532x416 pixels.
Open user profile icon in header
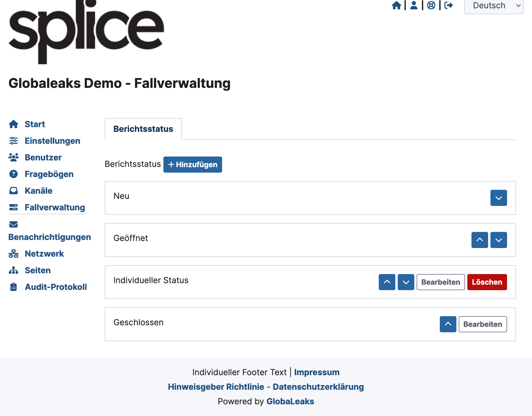(x=414, y=5)
